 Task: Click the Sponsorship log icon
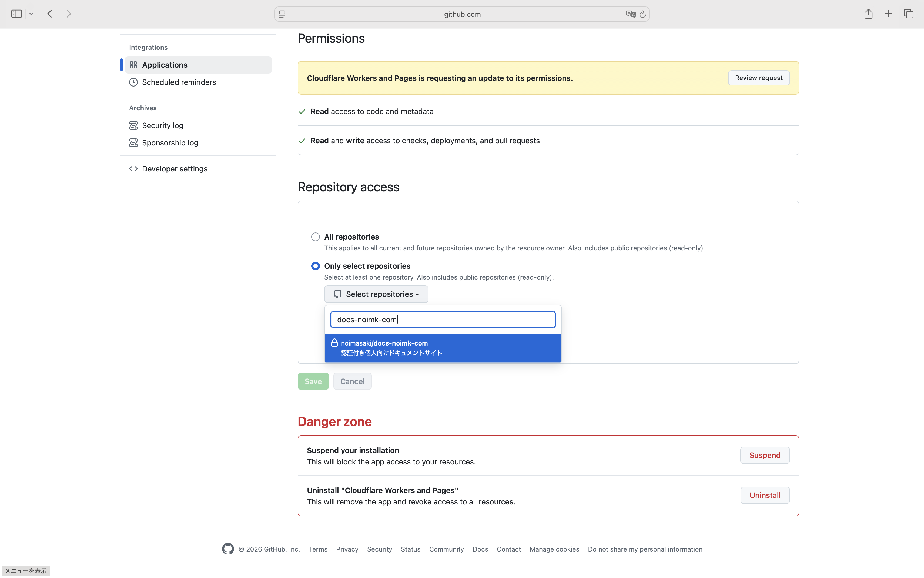(133, 142)
